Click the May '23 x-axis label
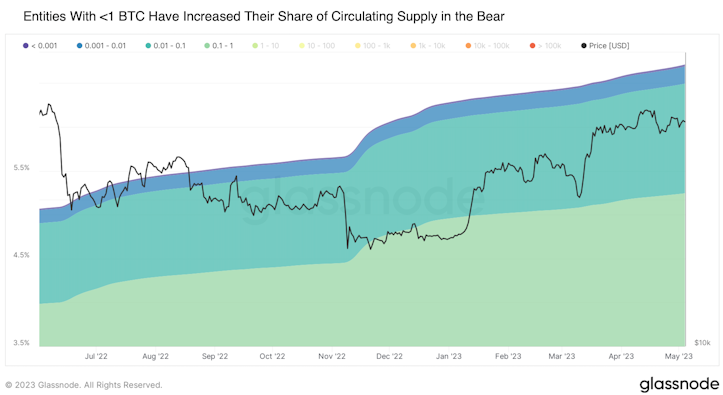The height and width of the screenshot is (395, 723). point(678,356)
